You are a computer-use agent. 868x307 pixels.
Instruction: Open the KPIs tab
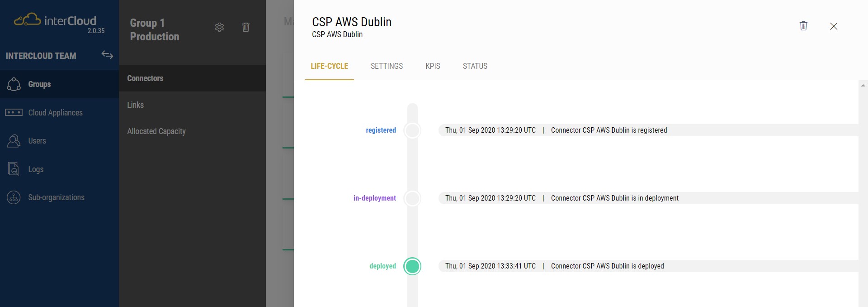point(433,66)
